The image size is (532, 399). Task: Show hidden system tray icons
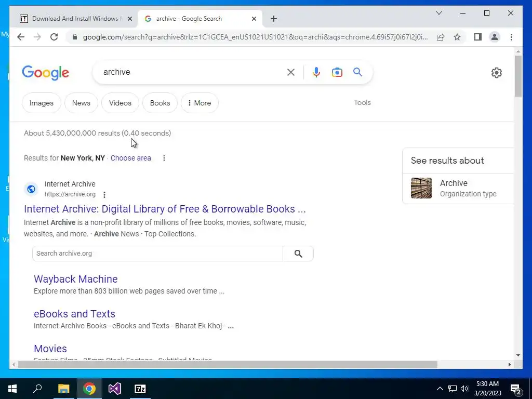(440, 389)
